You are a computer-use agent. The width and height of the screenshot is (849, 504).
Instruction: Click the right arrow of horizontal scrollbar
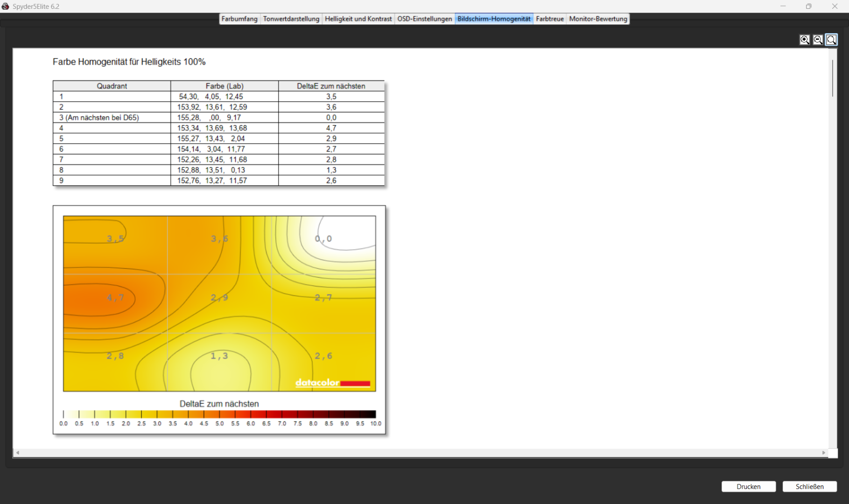pyautogui.click(x=823, y=453)
